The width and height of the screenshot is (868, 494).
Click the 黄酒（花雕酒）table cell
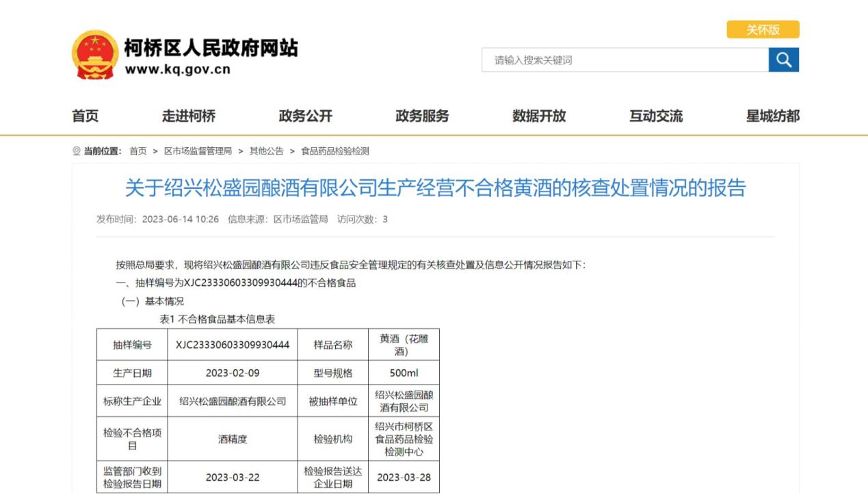tap(404, 345)
